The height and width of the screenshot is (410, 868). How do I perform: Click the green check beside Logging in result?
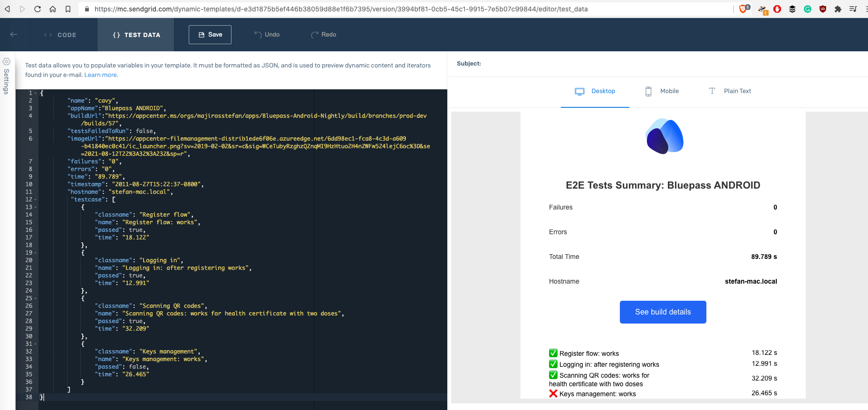pos(553,364)
